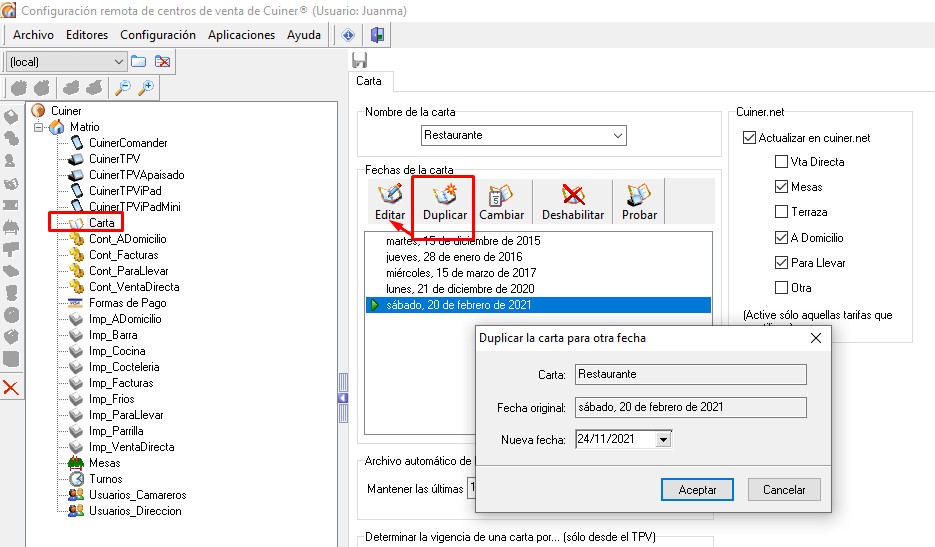Open the Aplicaciones menu
Viewport: 935px width, 547px height.
click(x=242, y=35)
